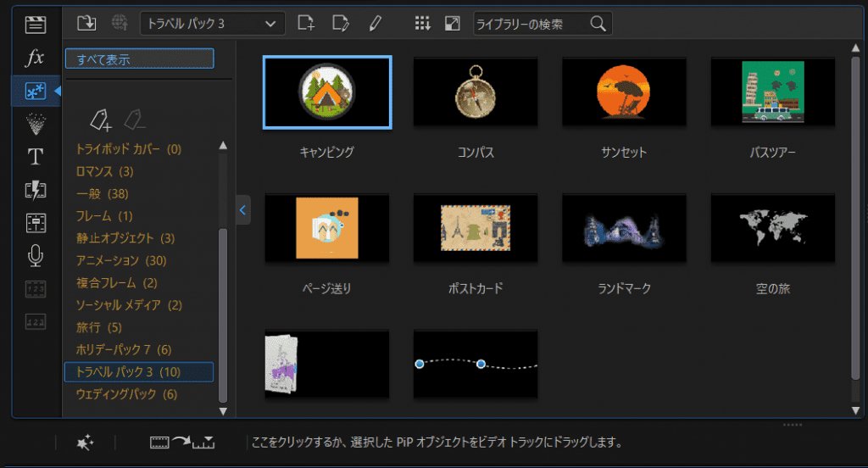Click the tag list scroll-down arrow
868x468 pixels.
pyautogui.click(x=223, y=411)
